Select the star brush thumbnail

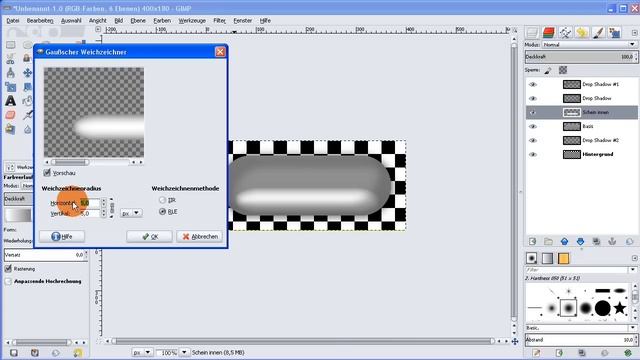coord(620,308)
